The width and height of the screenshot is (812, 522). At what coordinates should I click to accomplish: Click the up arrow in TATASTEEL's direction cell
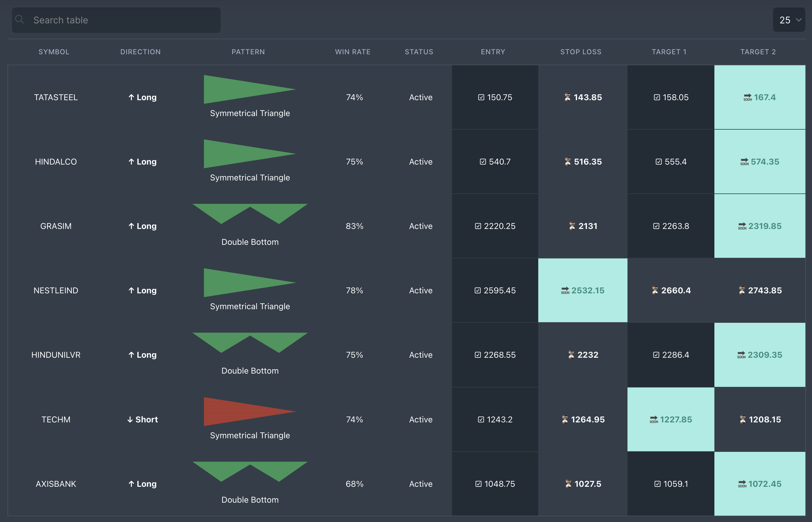(x=131, y=97)
